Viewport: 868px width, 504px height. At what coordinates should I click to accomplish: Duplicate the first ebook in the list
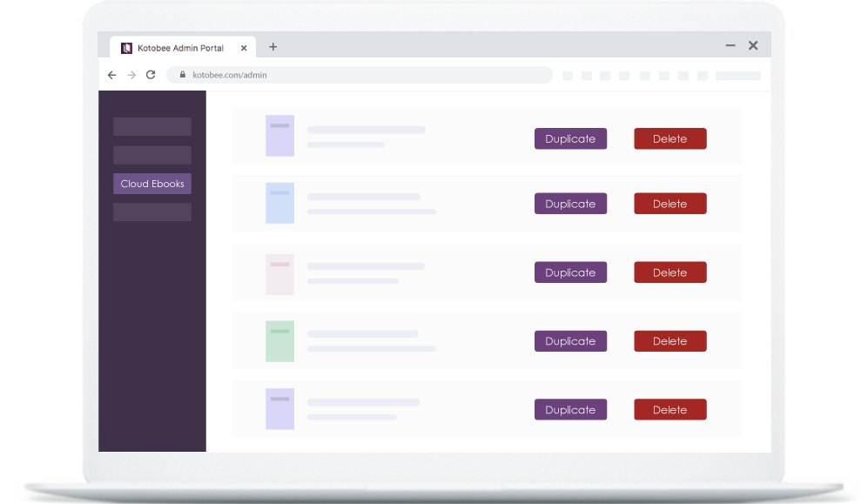(x=570, y=138)
